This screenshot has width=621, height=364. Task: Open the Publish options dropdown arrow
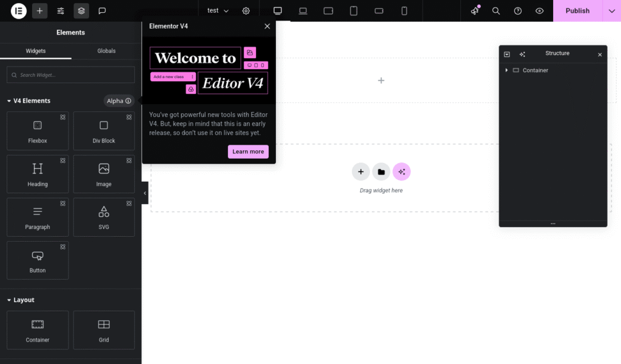click(x=611, y=11)
